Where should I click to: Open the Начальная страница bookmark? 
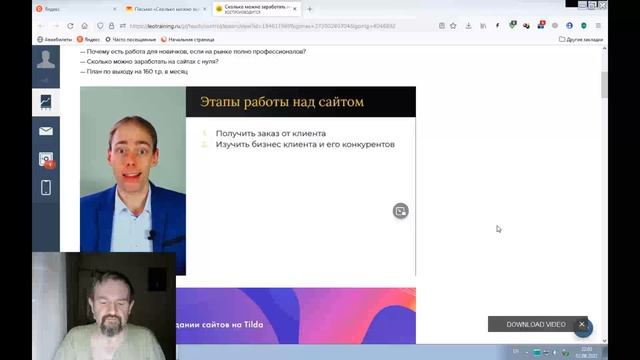click(x=188, y=40)
